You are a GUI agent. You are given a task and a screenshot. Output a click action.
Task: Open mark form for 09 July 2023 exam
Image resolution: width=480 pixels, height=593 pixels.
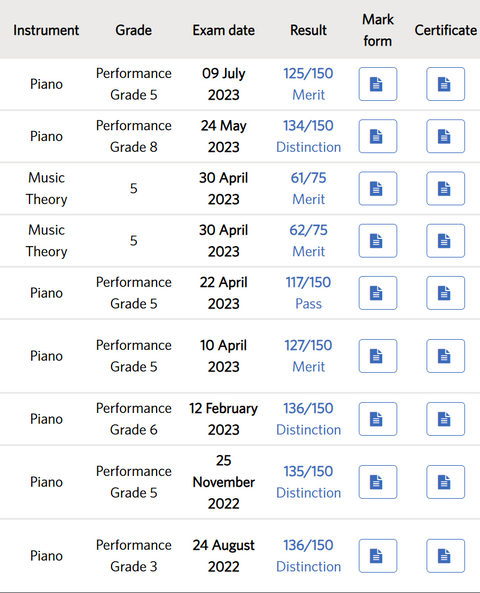377,84
